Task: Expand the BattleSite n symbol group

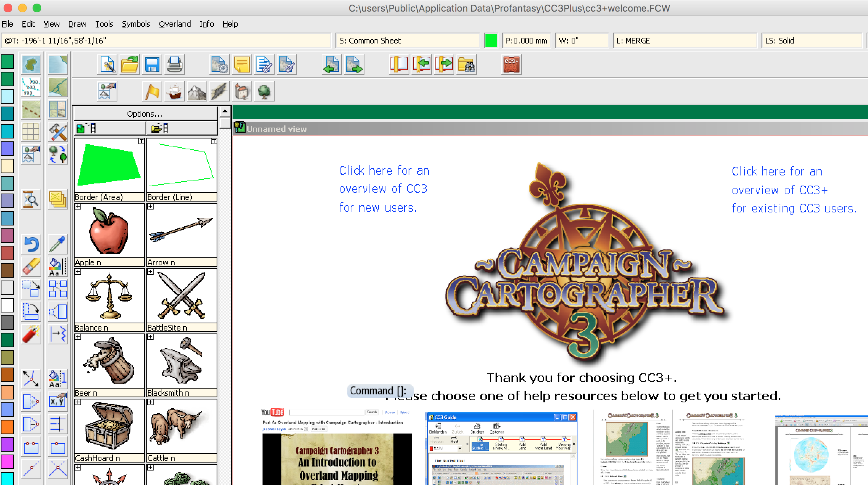Action: click(150, 272)
